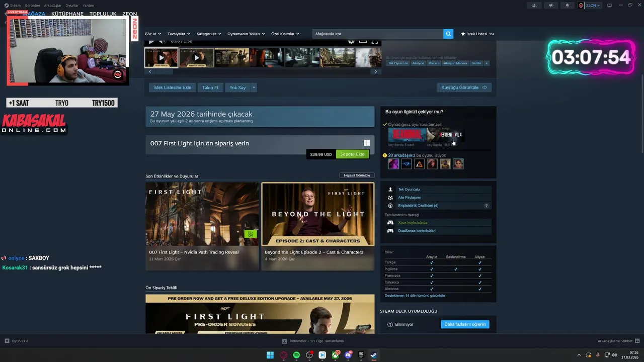Click Desteklenen 14 dilin tümünü görüntüle link
This screenshot has width=644, height=362.
click(x=415, y=296)
